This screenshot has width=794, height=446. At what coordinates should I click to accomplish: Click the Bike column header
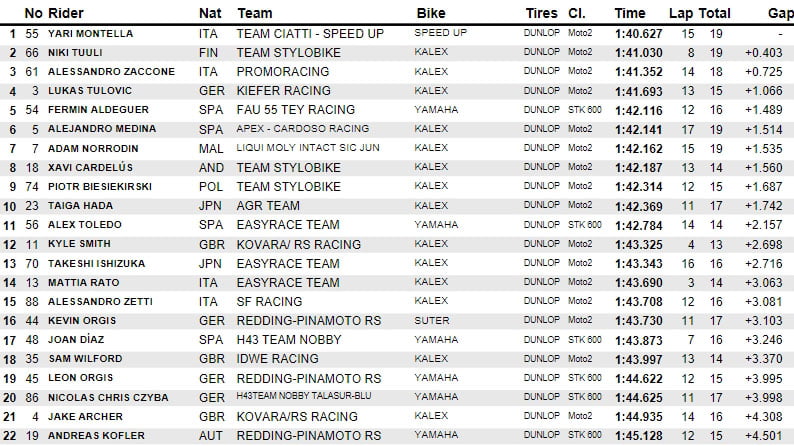pyautogui.click(x=430, y=14)
